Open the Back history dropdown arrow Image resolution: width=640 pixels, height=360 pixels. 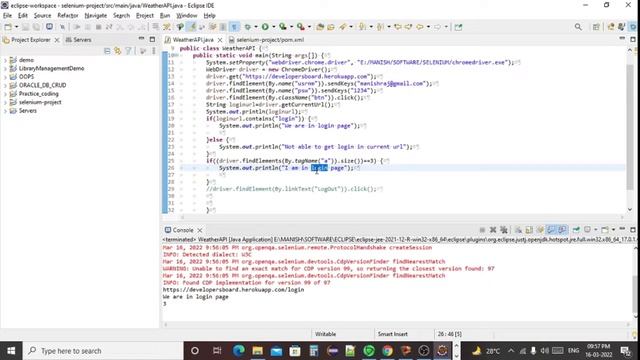point(428,27)
